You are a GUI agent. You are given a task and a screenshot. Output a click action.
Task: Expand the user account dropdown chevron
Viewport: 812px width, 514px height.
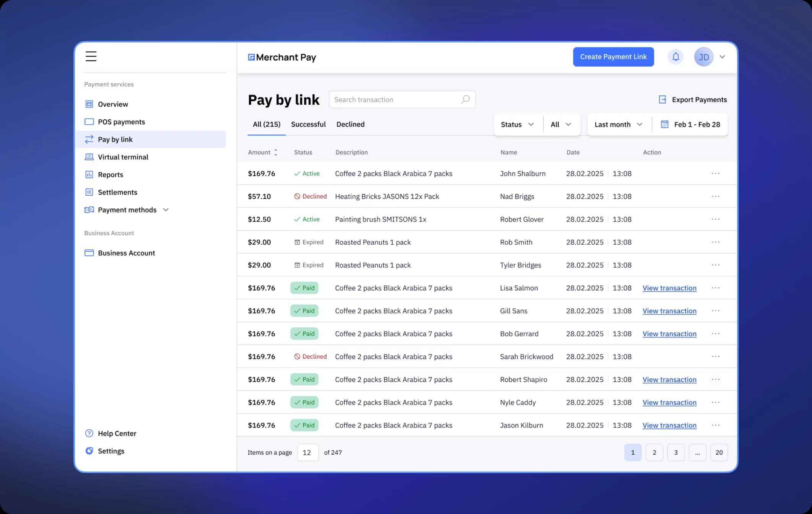(x=722, y=57)
